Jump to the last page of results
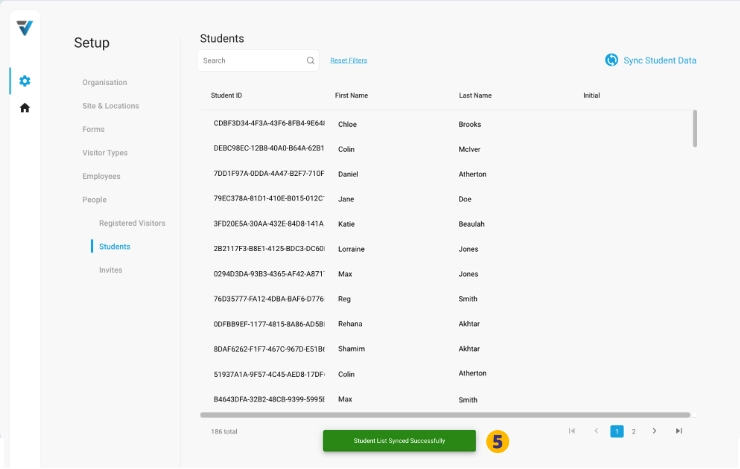Screen dimensions: 740x469 pyautogui.click(x=678, y=431)
